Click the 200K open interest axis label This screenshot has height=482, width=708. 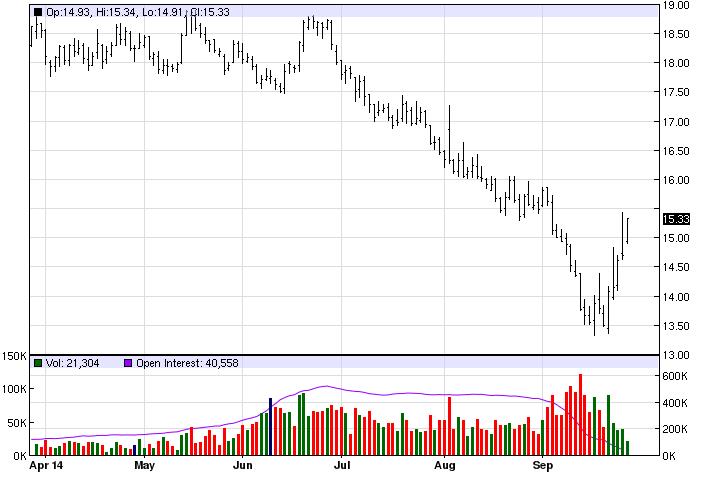click(x=675, y=429)
